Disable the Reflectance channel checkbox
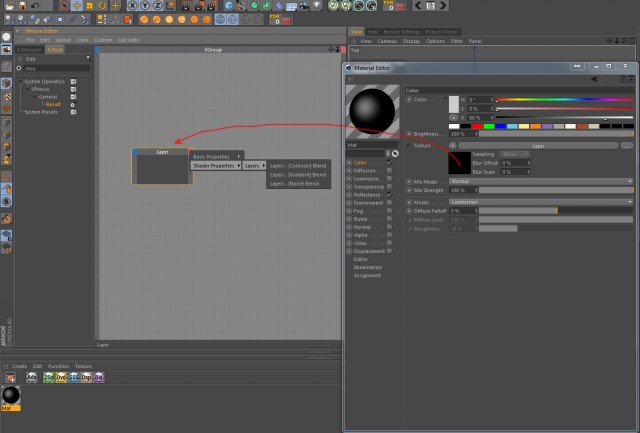The height and width of the screenshot is (433, 640). click(x=389, y=195)
